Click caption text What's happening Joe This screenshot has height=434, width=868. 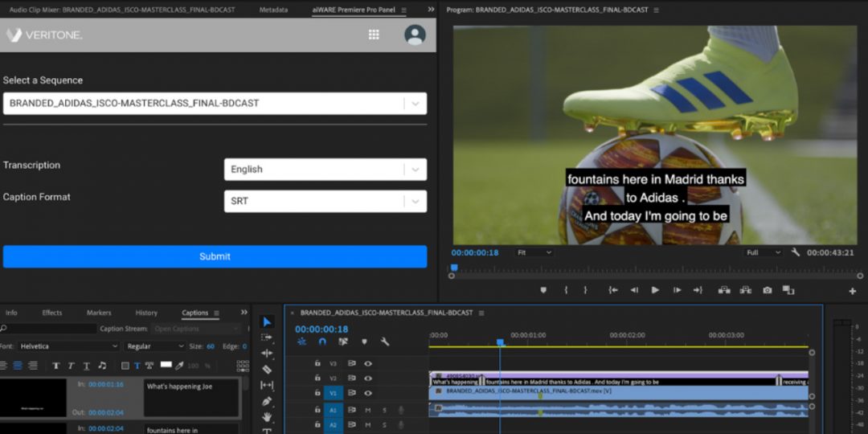(179, 387)
